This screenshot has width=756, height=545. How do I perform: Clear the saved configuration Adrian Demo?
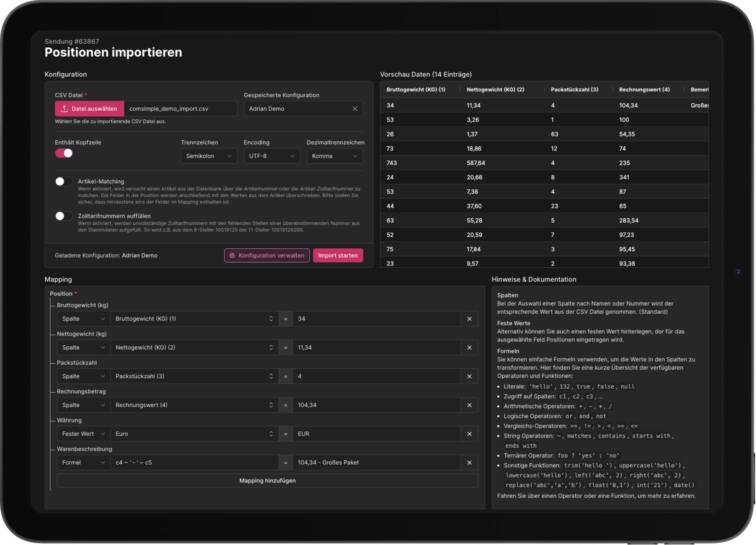[x=355, y=109]
